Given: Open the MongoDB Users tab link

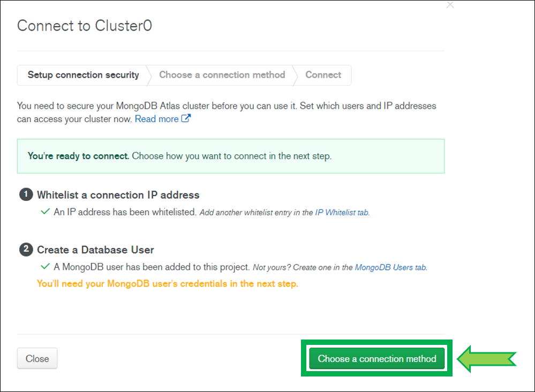Looking at the screenshot, I should click(390, 267).
